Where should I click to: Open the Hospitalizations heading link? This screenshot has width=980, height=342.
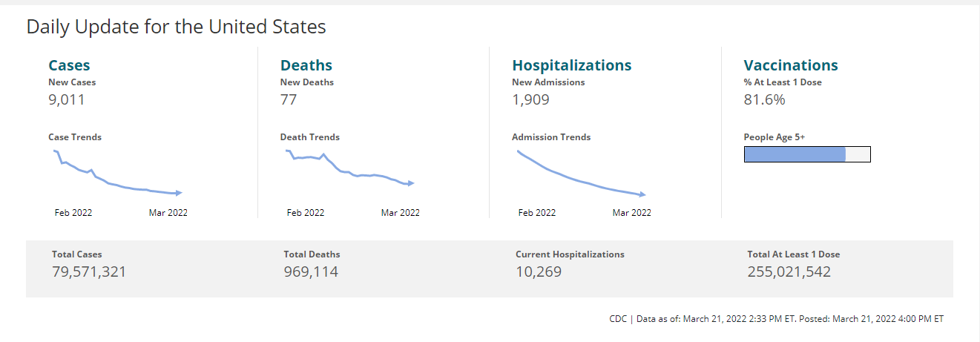(571, 65)
